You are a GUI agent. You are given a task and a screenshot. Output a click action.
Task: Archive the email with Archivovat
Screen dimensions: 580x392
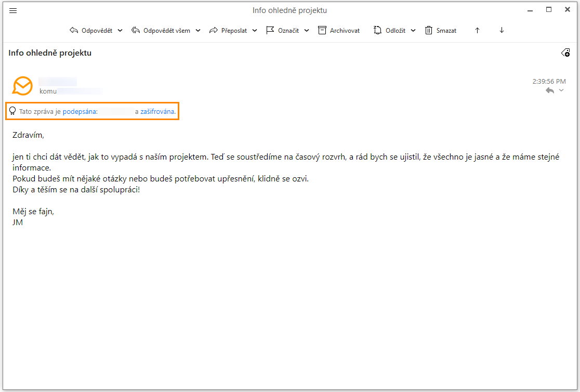pyautogui.click(x=339, y=31)
